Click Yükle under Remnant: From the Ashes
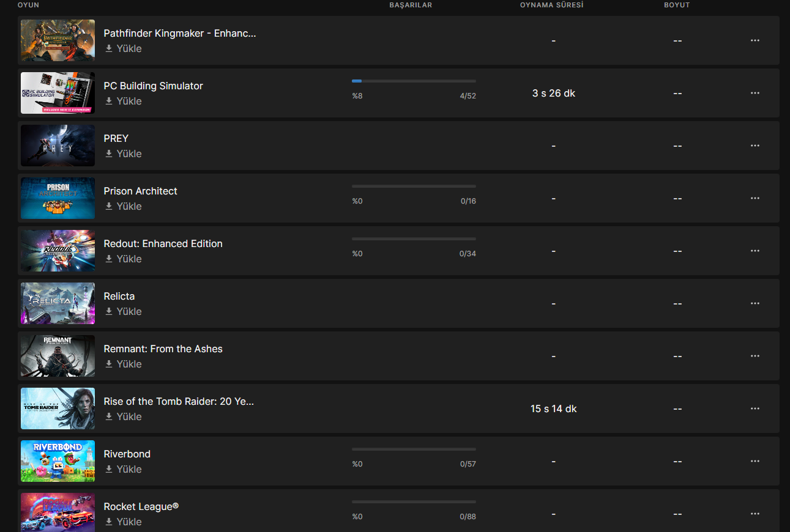The image size is (790, 532). pos(123,364)
